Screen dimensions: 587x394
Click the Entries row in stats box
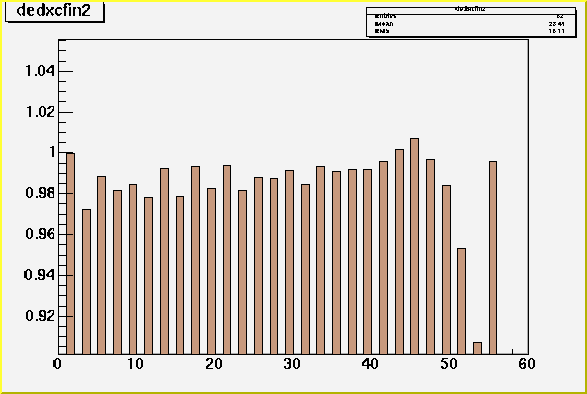click(471, 16)
